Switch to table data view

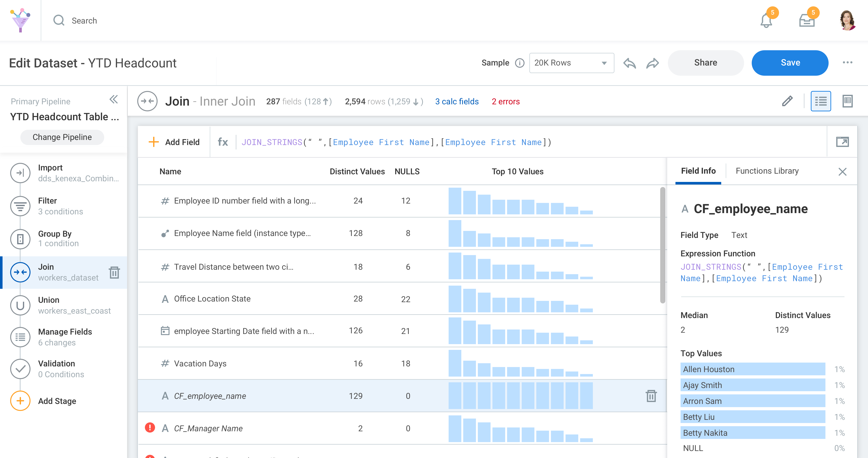point(847,101)
